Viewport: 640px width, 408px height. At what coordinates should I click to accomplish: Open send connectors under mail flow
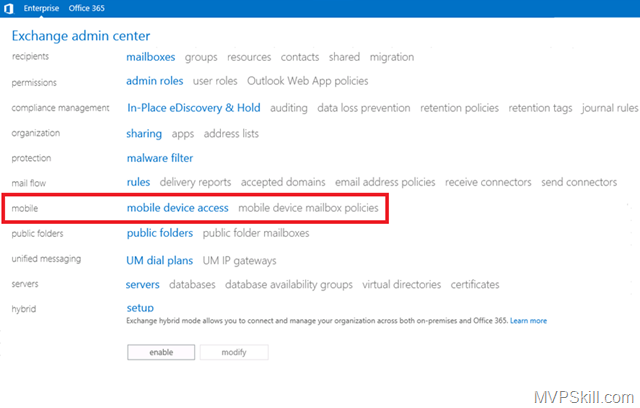coord(580,182)
